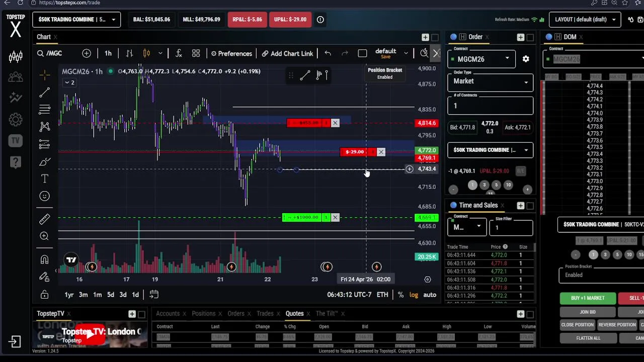644x362 pixels.
Task: Select the trend line drawing tool
Action: coord(45,92)
